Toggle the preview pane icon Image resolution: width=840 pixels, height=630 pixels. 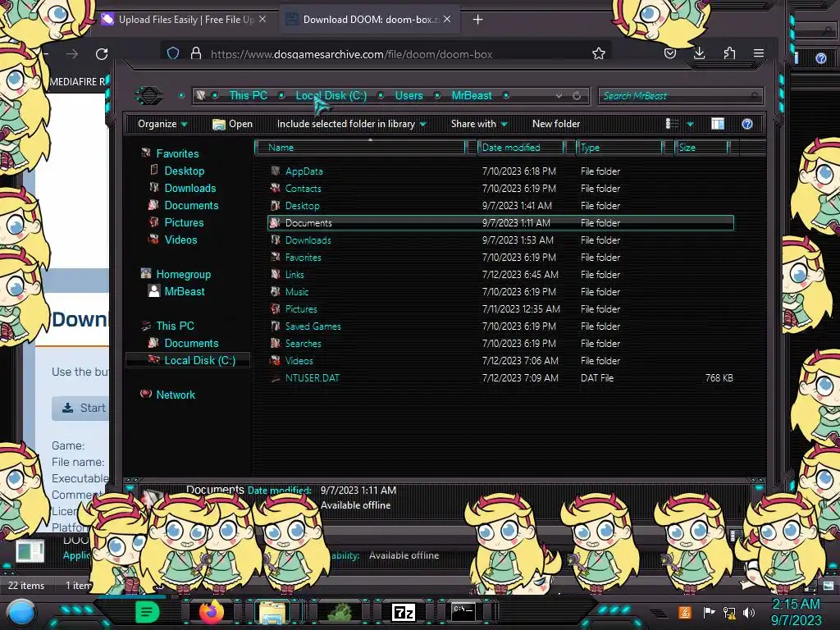pos(718,124)
